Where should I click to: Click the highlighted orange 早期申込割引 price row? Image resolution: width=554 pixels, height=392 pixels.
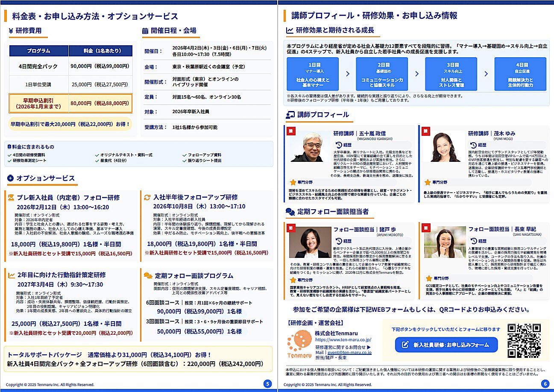(x=71, y=103)
